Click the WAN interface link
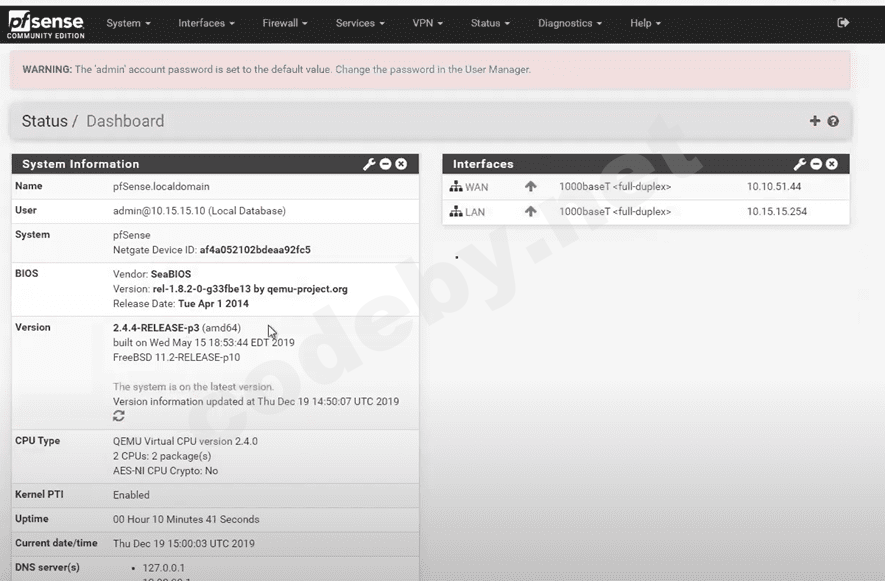 [477, 187]
